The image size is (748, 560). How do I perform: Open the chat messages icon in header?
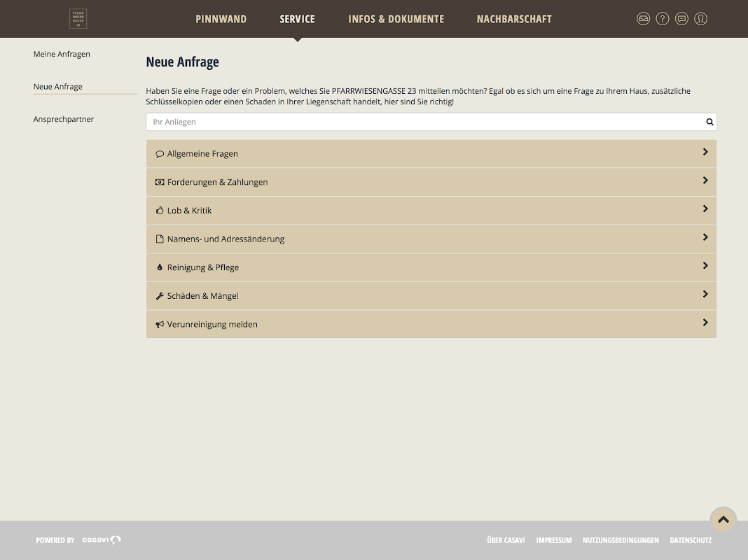(x=681, y=19)
